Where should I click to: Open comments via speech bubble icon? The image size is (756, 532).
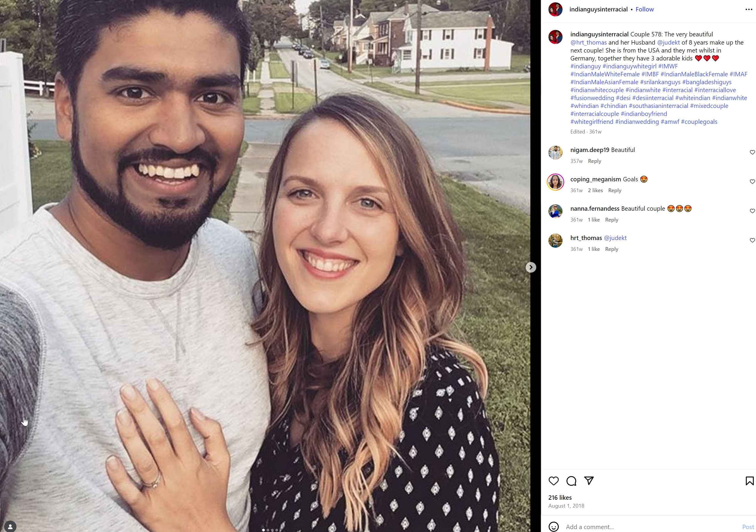click(x=571, y=481)
